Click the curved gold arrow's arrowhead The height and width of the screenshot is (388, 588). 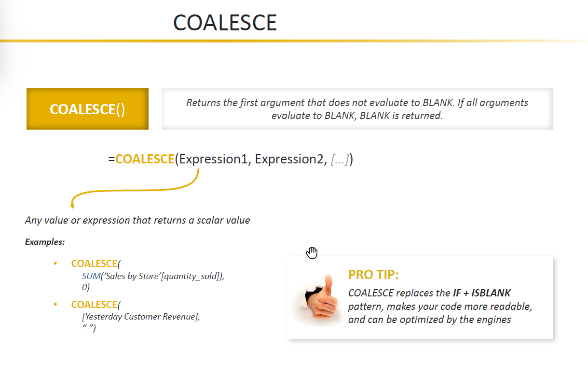tap(72, 206)
